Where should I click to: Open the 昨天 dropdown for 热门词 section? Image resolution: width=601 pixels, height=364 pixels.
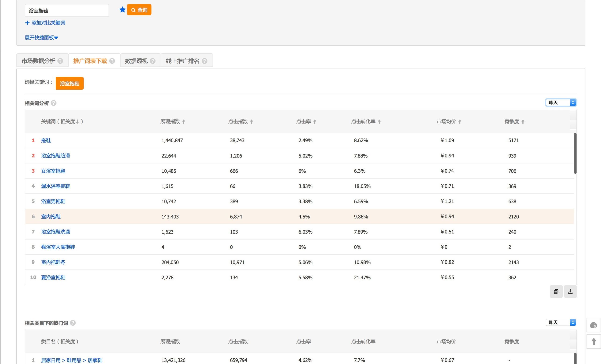tap(561, 322)
